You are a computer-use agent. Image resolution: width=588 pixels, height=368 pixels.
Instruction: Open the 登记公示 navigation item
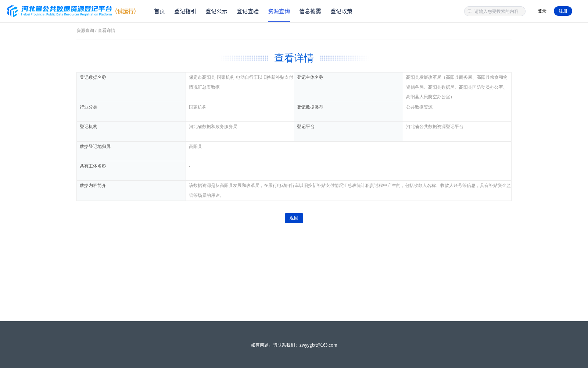(216, 11)
